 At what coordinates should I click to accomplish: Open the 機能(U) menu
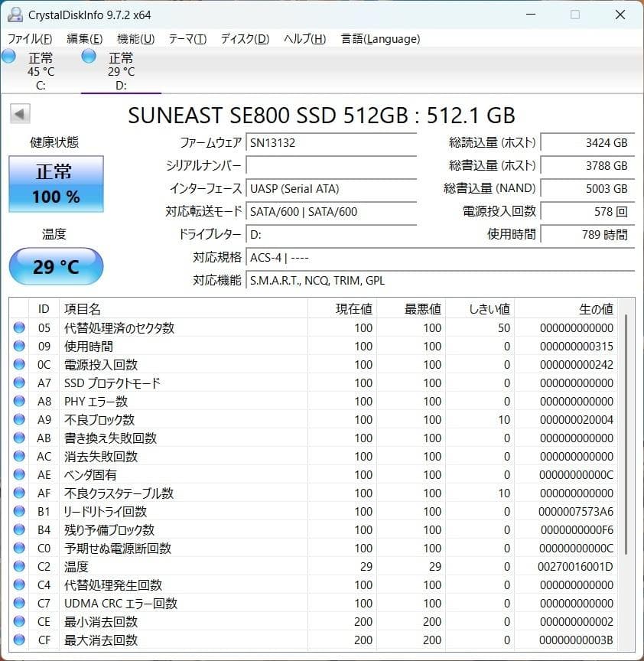tap(135, 39)
